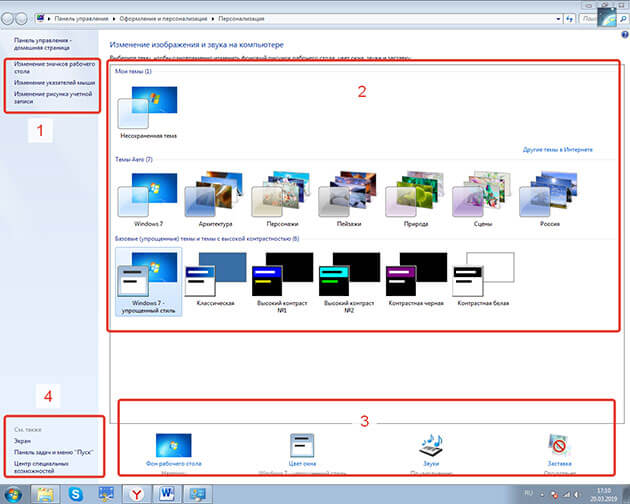Screen dimensions: 630x504
Task: Open Другие темы в Интернете link
Action: pyautogui.click(x=557, y=150)
